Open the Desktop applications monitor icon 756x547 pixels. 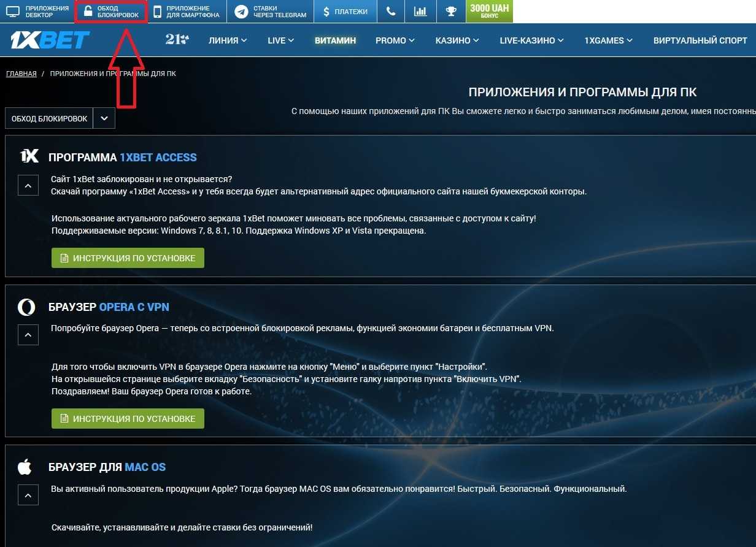(13, 12)
